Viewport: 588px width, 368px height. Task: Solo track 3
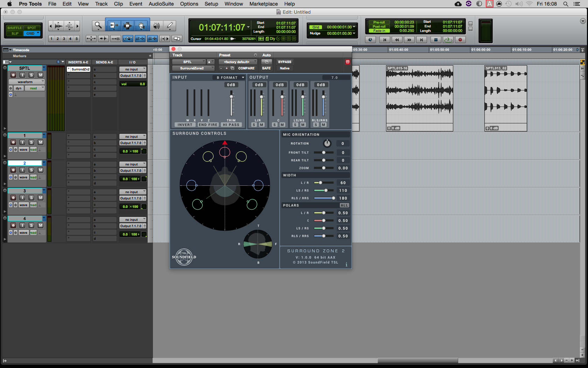31,197
